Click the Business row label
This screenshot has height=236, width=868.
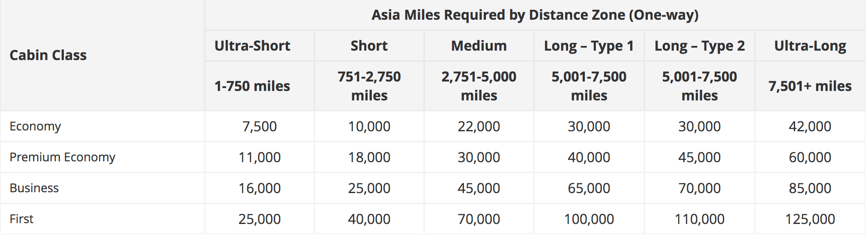[x=34, y=188]
